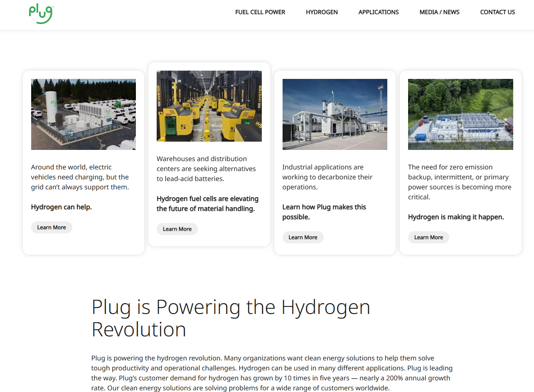Open the Applications menu
The image size is (534, 392).
pyautogui.click(x=379, y=12)
